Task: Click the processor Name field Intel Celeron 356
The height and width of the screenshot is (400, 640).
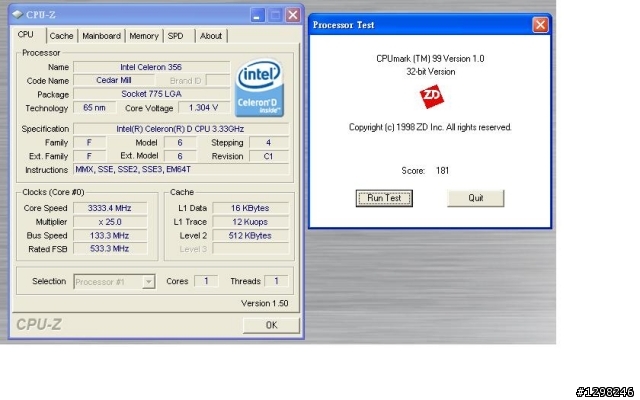Action: (x=151, y=67)
